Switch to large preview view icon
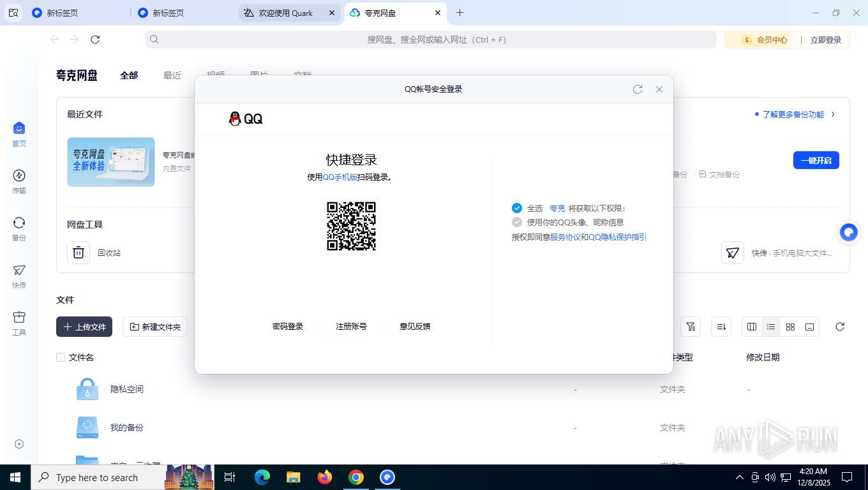The height and width of the screenshot is (490, 868). click(809, 327)
